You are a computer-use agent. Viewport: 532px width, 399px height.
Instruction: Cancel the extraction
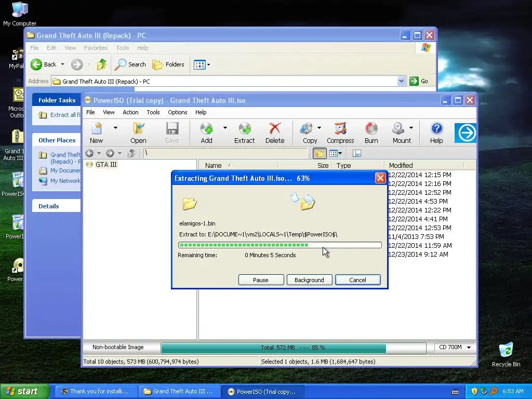point(357,280)
